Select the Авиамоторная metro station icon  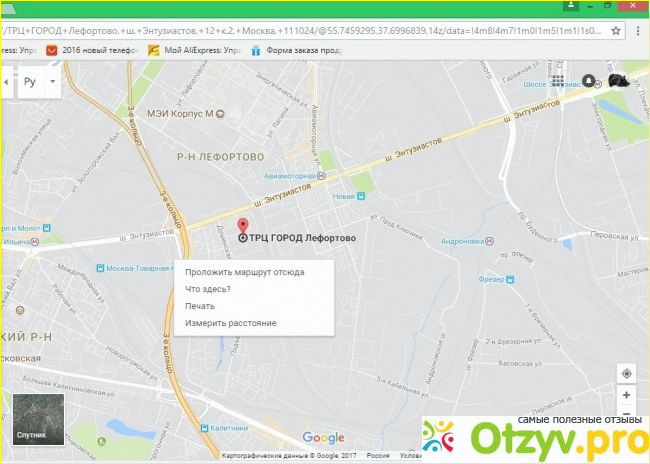click(x=321, y=176)
